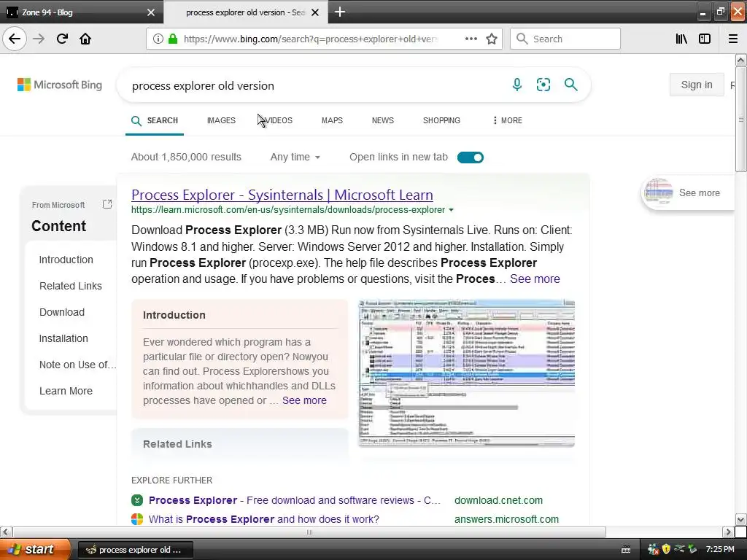The image size is (747, 560).
Task: Open Process Explorer - Sysinternals result link
Action: 282,195
